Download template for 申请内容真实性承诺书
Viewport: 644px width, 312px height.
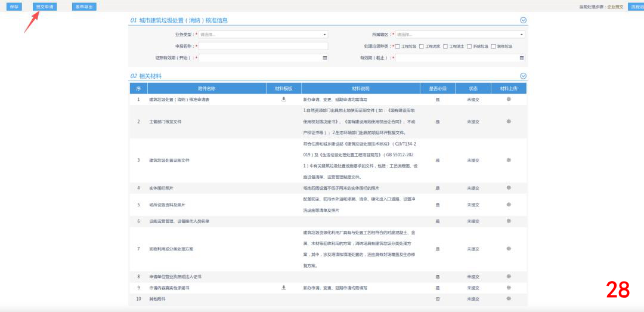point(284,288)
